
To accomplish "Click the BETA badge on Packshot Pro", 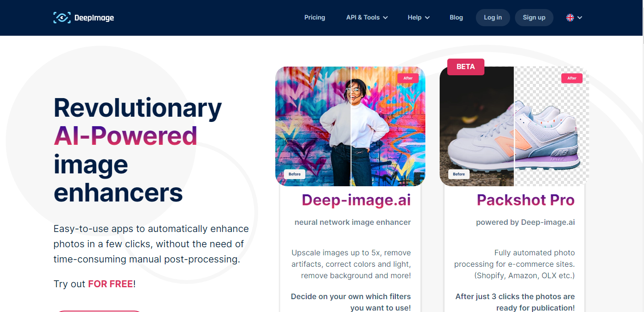I will 466,67.
